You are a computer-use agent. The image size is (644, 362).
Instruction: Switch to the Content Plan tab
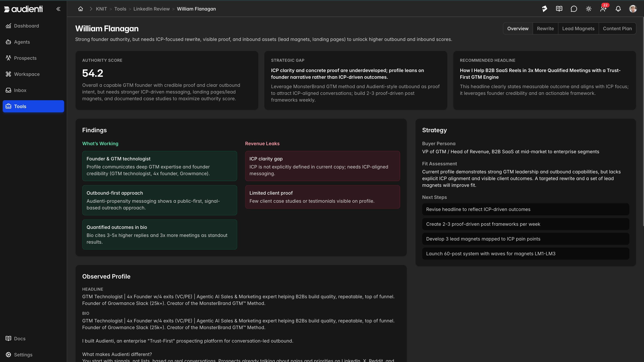617,28
